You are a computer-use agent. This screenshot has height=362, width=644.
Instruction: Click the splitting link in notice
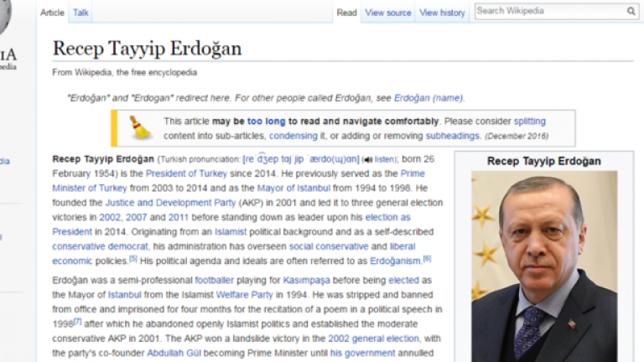529,121
